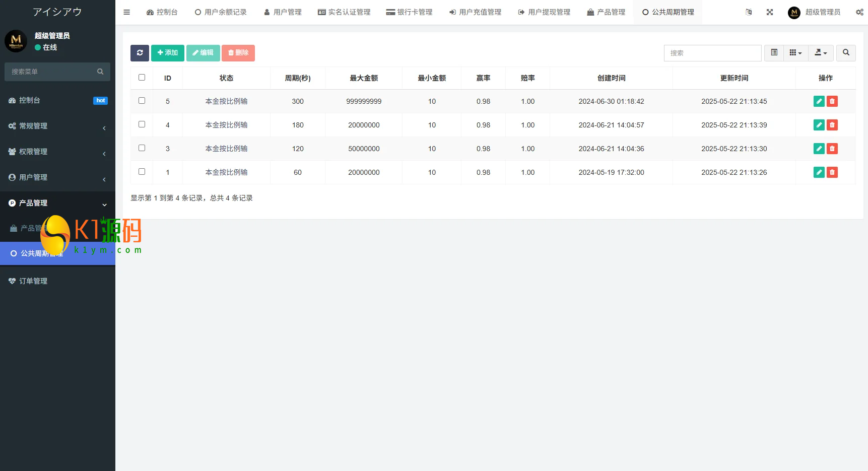Switch to 用户提现管理 tab
The height and width of the screenshot is (471, 868).
coord(545,12)
